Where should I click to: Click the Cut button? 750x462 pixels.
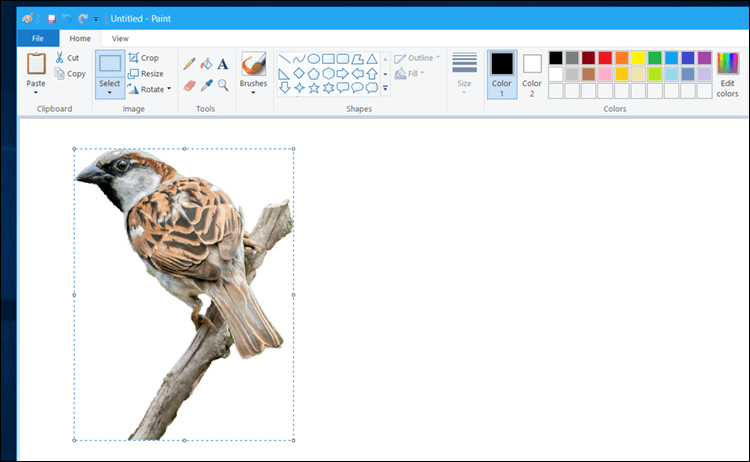tap(67, 57)
